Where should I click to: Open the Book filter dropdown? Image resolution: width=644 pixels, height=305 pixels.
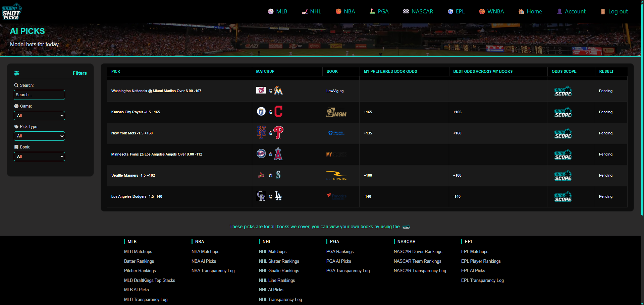(39, 156)
